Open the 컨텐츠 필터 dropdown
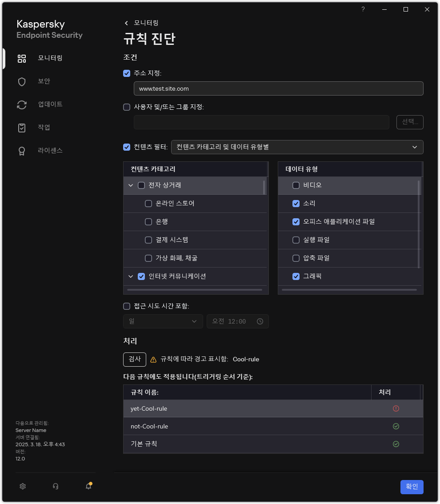 pos(297,147)
